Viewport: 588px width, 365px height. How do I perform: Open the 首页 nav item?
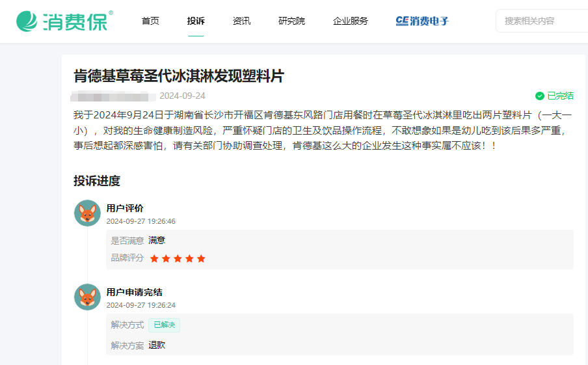[150, 21]
